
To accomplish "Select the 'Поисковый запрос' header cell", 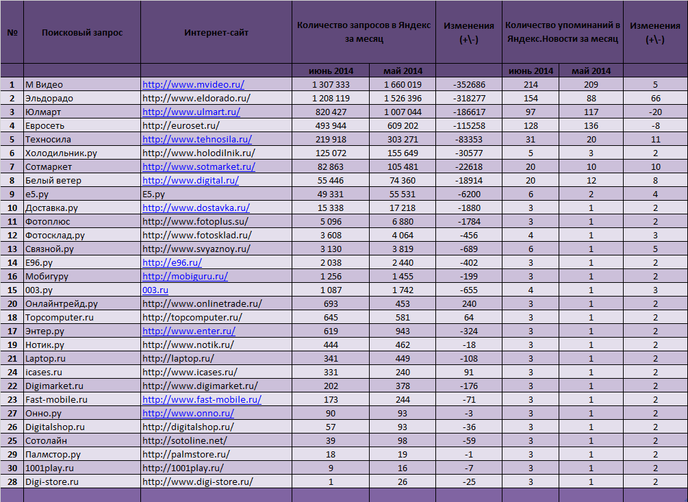I will click(x=82, y=32).
